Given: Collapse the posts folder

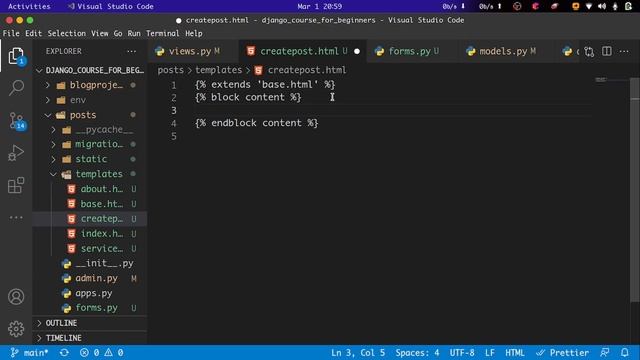Looking at the screenshot, I should click(x=90, y=115).
